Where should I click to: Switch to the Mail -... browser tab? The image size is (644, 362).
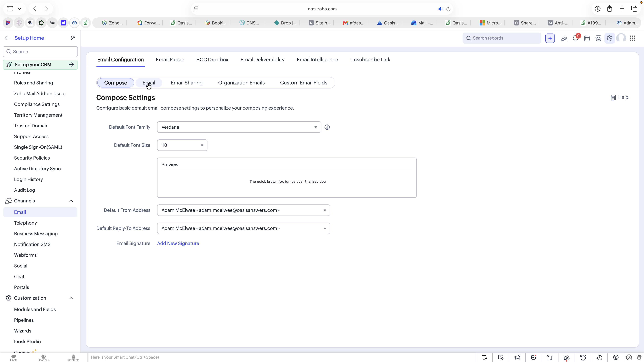pos(422,23)
